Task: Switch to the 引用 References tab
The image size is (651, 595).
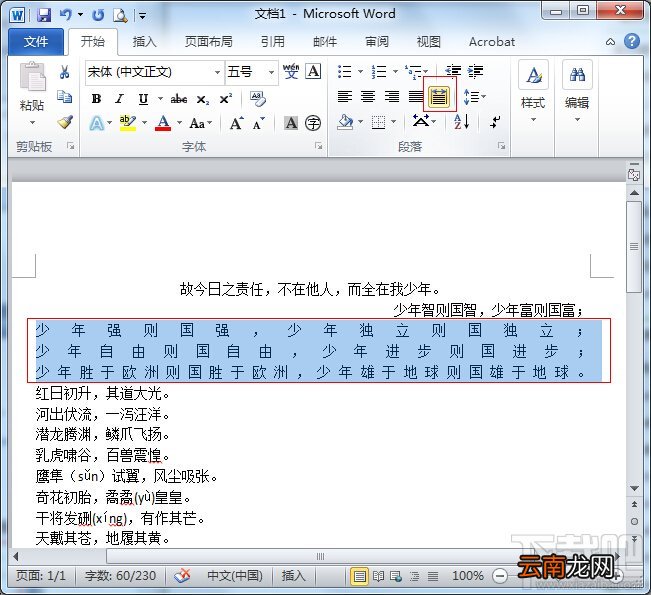Action: (273, 42)
